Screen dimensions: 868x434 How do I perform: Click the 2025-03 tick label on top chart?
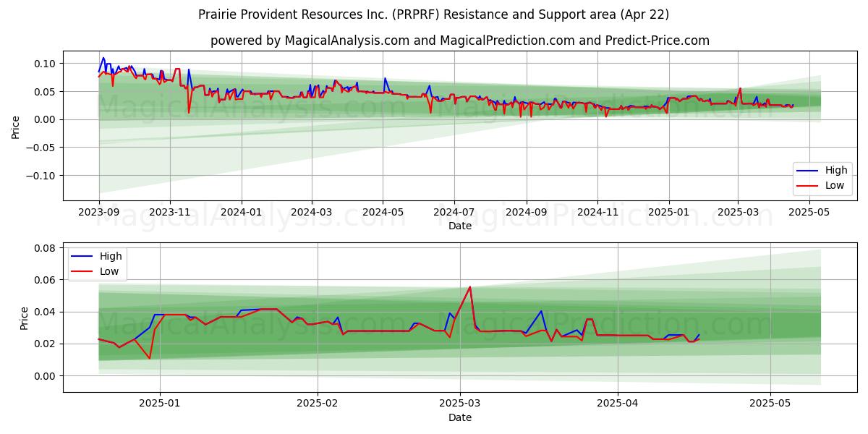(x=737, y=211)
